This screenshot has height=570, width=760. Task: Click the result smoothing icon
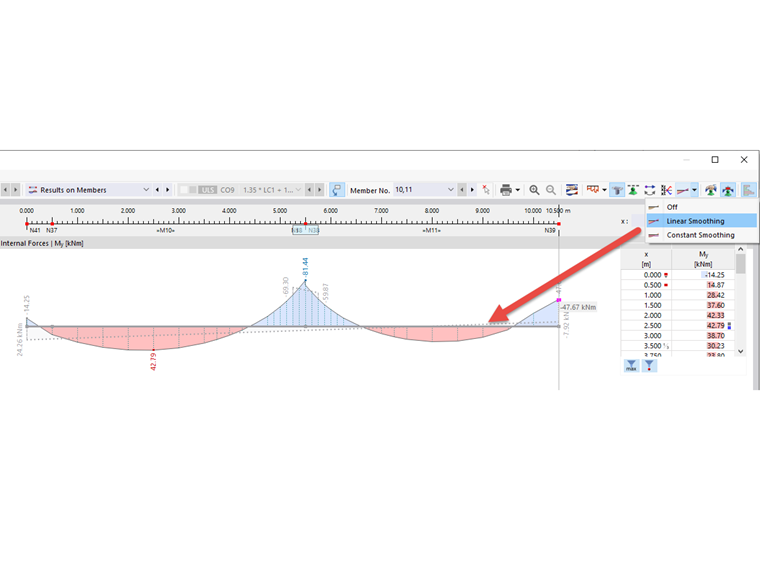tap(683, 190)
